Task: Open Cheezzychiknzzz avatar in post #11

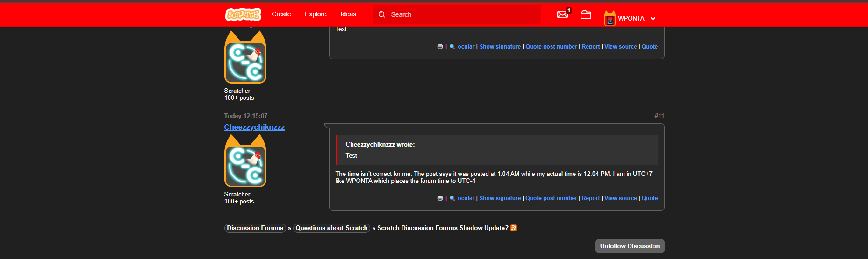Action: [x=245, y=161]
